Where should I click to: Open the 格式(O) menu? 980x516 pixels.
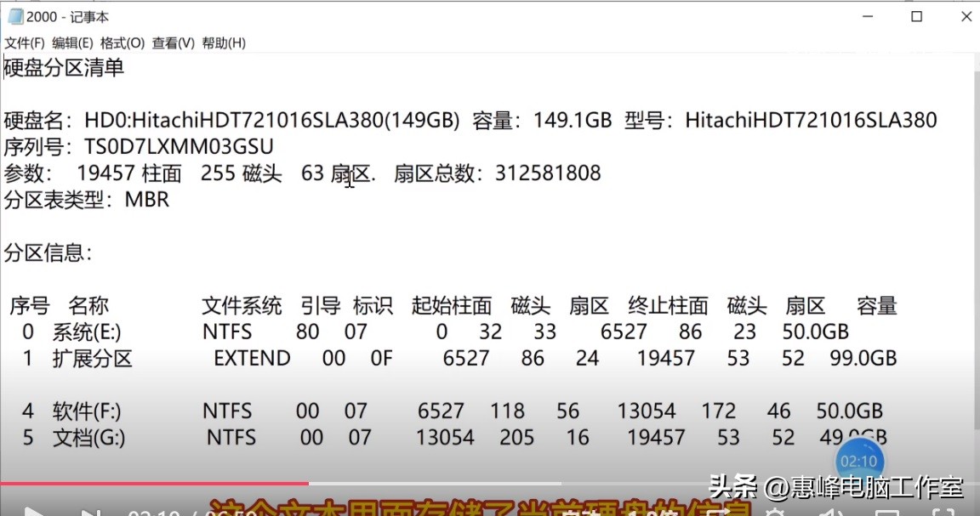click(123, 41)
